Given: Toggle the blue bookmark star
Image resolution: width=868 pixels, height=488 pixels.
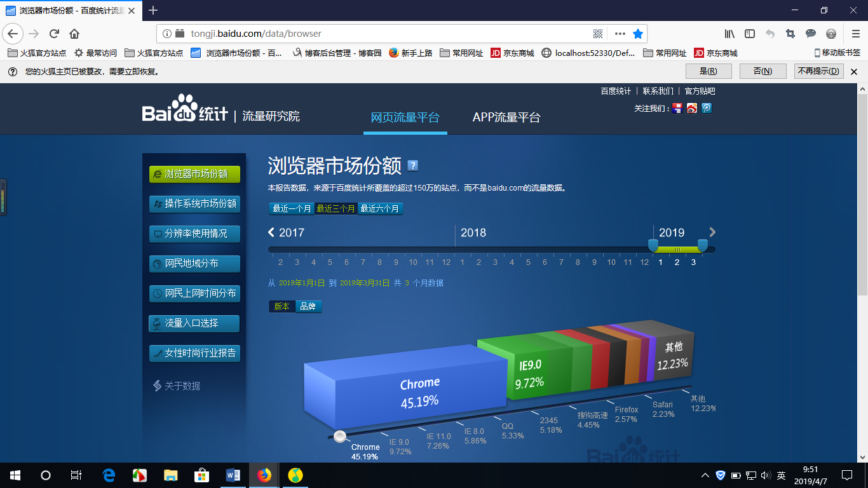Looking at the screenshot, I should 638,34.
